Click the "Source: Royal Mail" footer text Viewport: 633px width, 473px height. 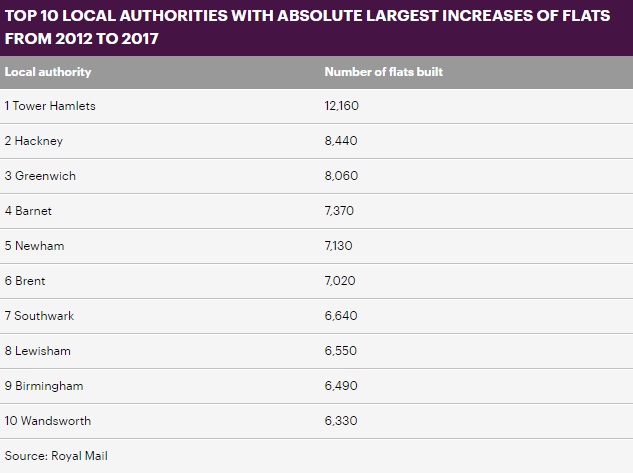(x=56, y=456)
